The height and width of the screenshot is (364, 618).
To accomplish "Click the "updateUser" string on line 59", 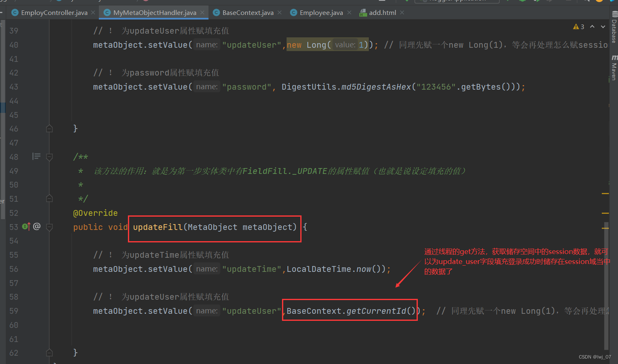I will click(252, 311).
